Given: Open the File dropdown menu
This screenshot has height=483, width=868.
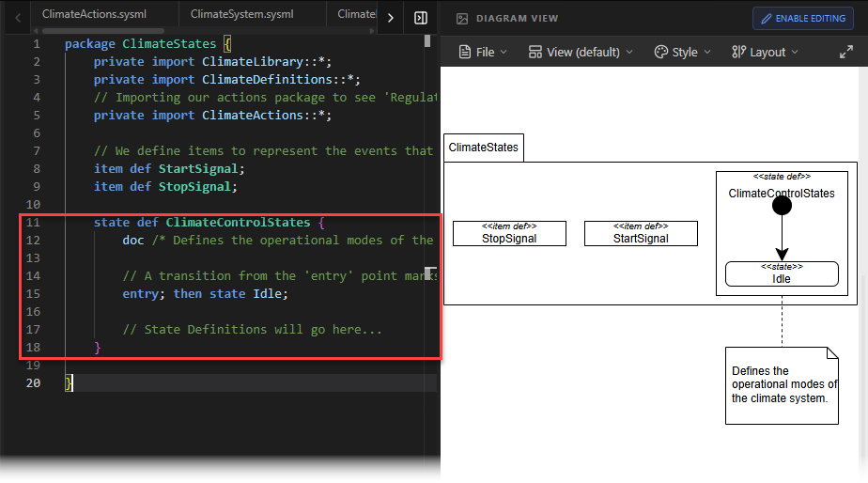Looking at the screenshot, I should click(x=483, y=52).
